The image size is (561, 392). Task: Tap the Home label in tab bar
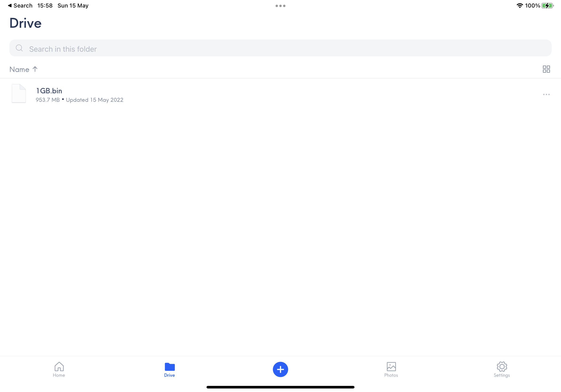click(59, 375)
